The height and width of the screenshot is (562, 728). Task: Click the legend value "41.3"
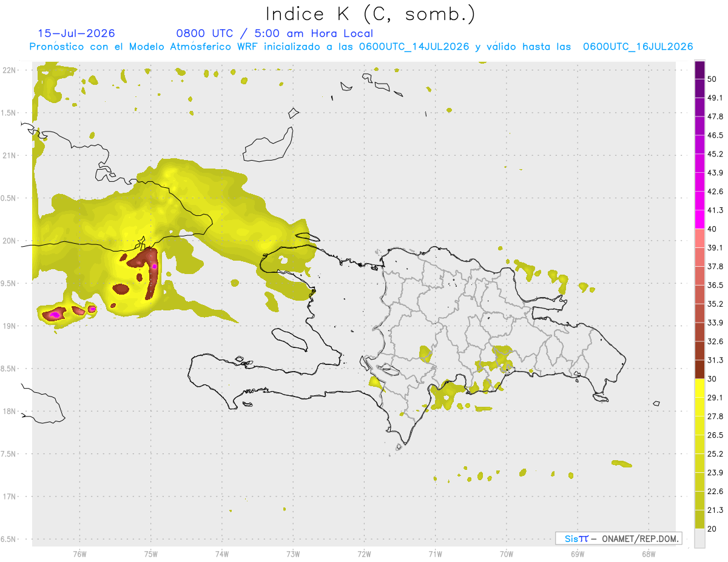coord(715,210)
